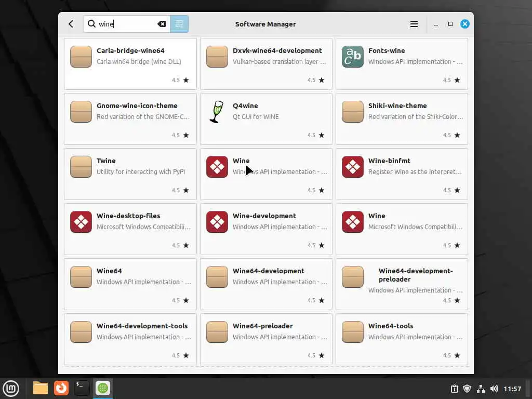Go back using the header back arrow
Screen dimensions: 532x399
click(x=71, y=24)
